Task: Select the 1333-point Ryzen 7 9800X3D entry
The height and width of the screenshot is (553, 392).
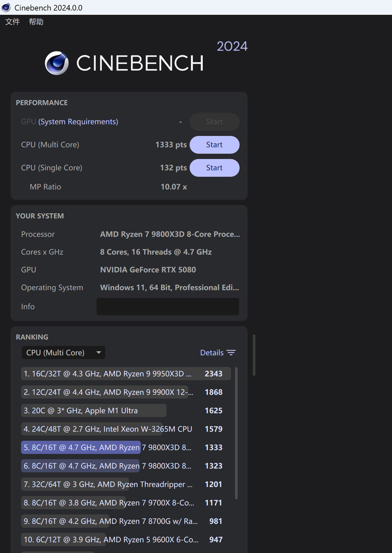Action: (108, 447)
